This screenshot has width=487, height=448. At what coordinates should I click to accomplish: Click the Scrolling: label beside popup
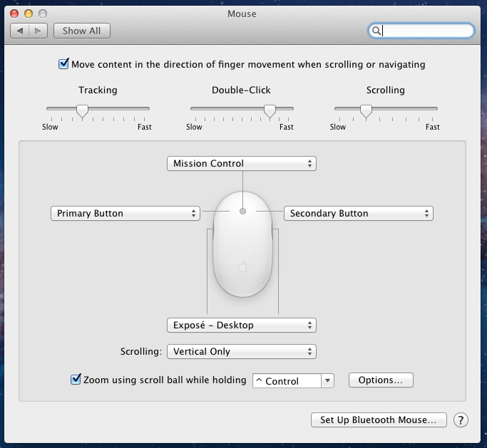pos(141,352)
